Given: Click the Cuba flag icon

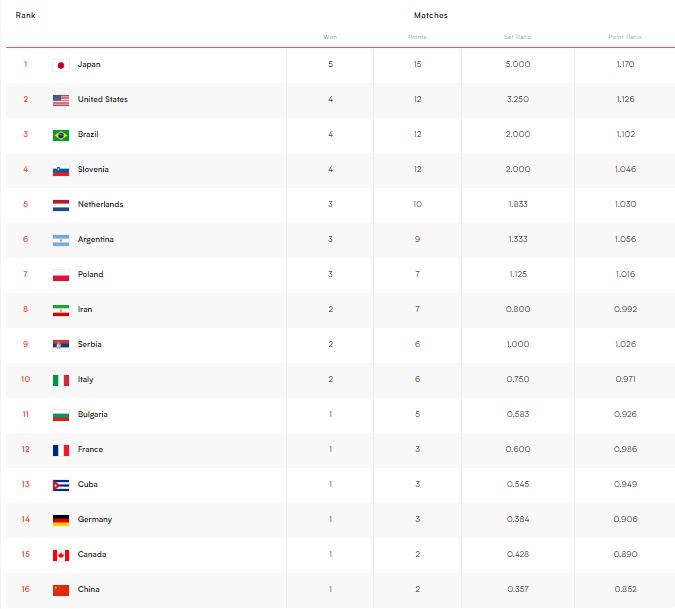Looking at the screenshot, I should [x=60, y=485].
